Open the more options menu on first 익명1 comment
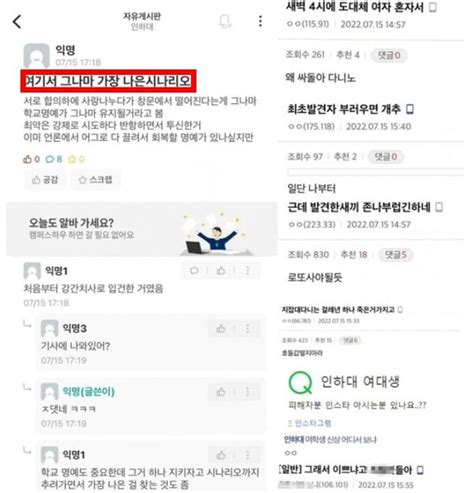Image resolution: width=474 pixels, height=493 pixels. pos(248,271)
